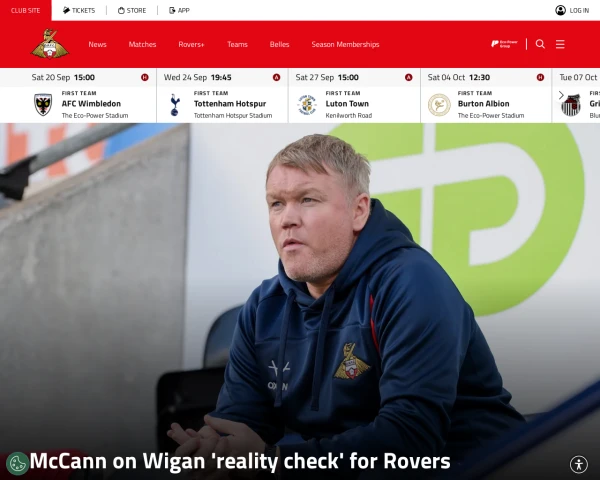Open the Matches menu item
The width and height of the screenshot is (600, 480).
pos(142,44)
